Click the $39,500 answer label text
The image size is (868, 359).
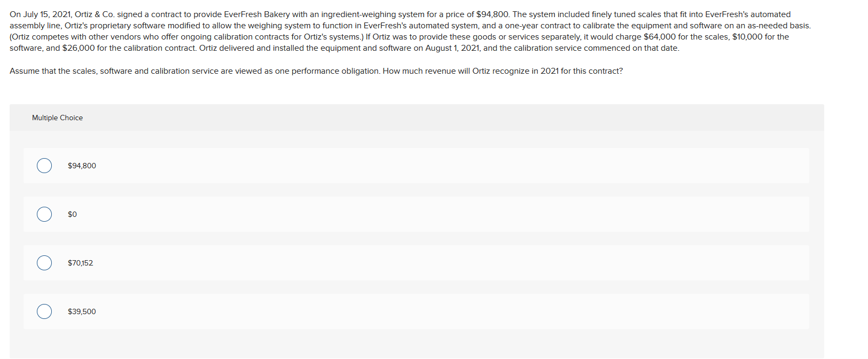pos(82,311)
